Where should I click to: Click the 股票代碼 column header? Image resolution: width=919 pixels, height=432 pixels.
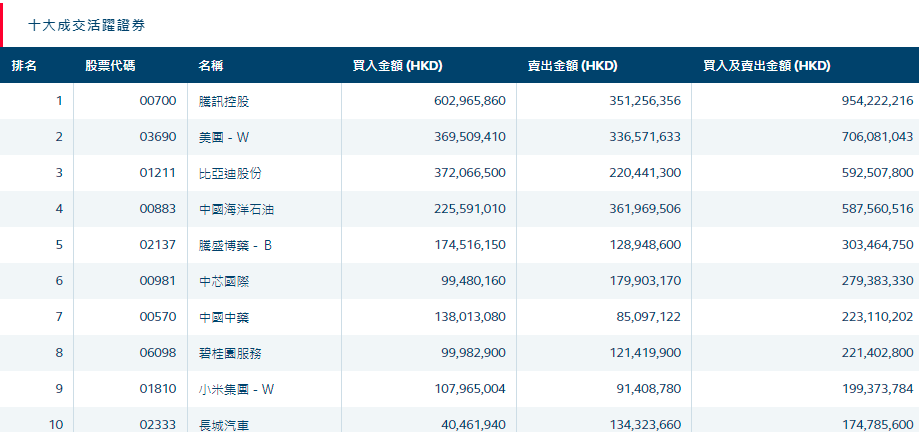pos(110,66)
